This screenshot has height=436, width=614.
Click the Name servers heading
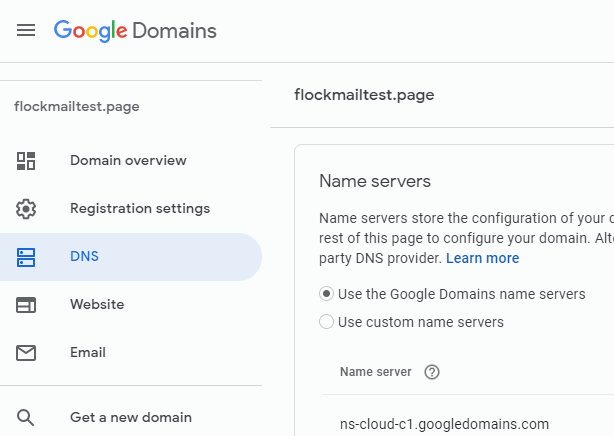point(375,181)
